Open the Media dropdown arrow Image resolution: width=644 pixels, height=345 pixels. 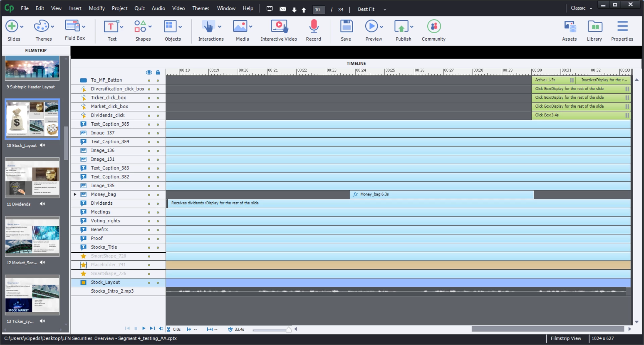click(x=251, y=27)
